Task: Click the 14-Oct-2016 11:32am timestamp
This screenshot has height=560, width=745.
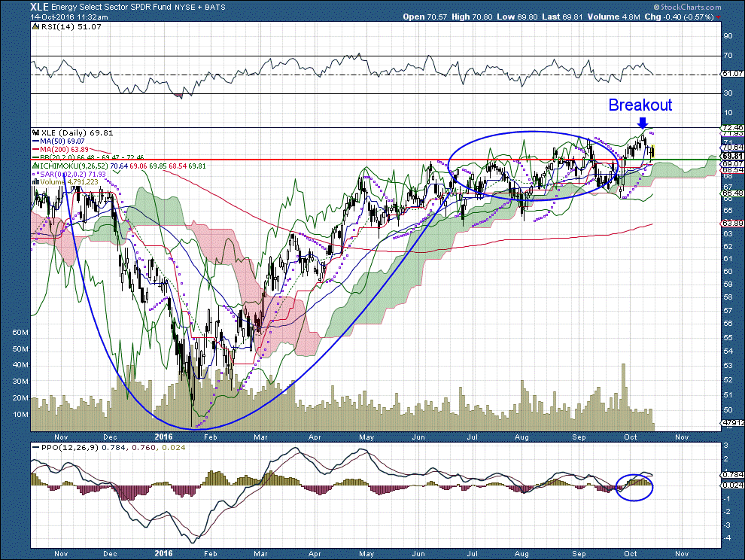Action: point(69,17)
